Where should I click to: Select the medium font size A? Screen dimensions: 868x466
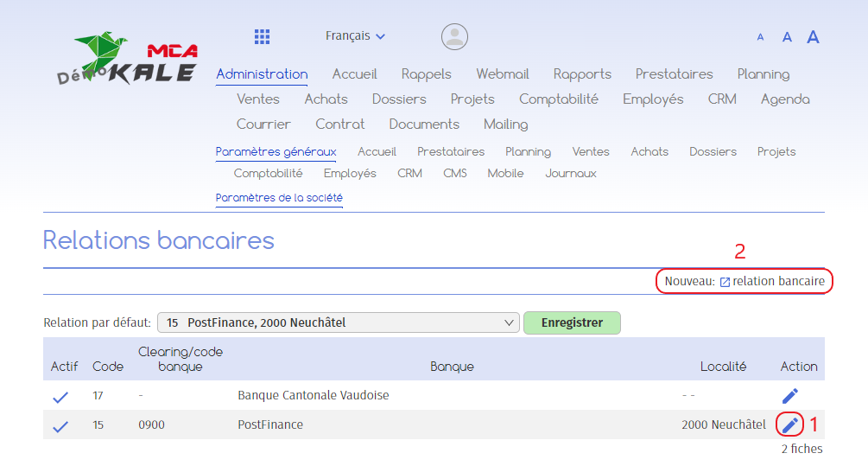click(787, 37)
